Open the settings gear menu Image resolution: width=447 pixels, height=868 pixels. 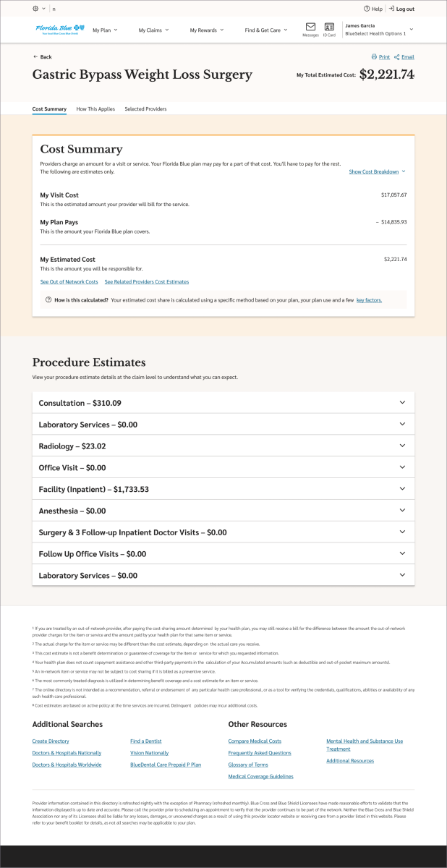pos(36,9)
